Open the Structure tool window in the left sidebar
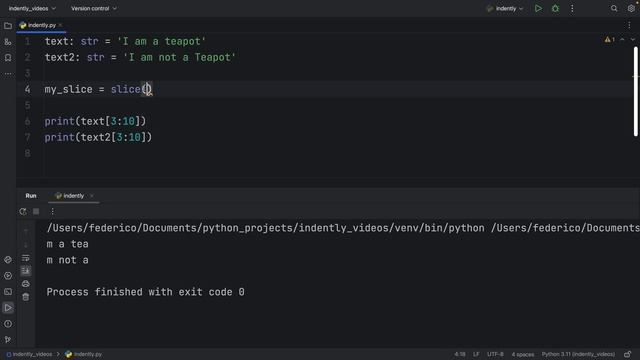 (x=8, y=42)
